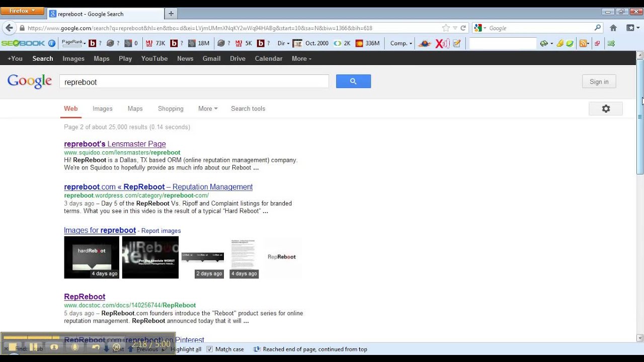Select the Web search tab
The width and height of the screenshot is (644, 362).
click(71, 109)
